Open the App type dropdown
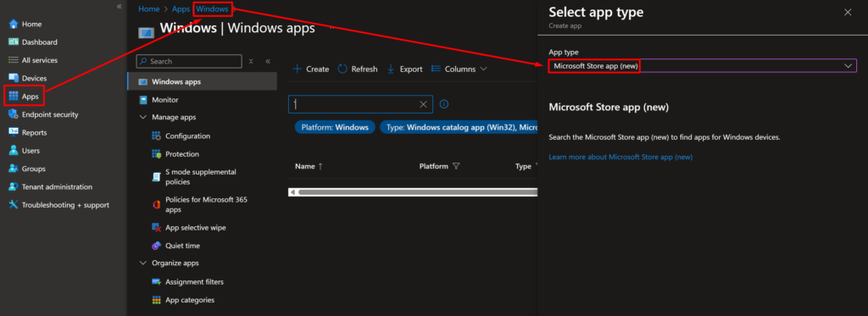Image resolution: width=868 pixels, height=316 pixels. [x=703, y=66]
